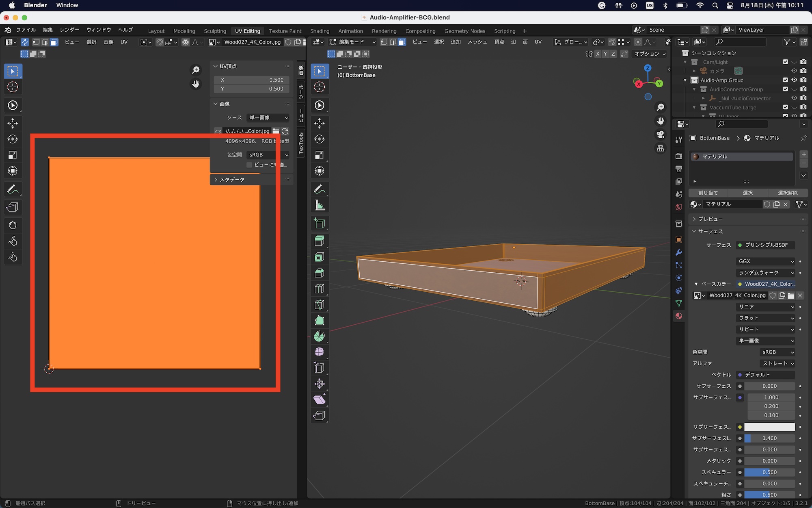Choose the Loop Cut tool
The width and height of the screenshot is (812, 508).
click(320, 289)
